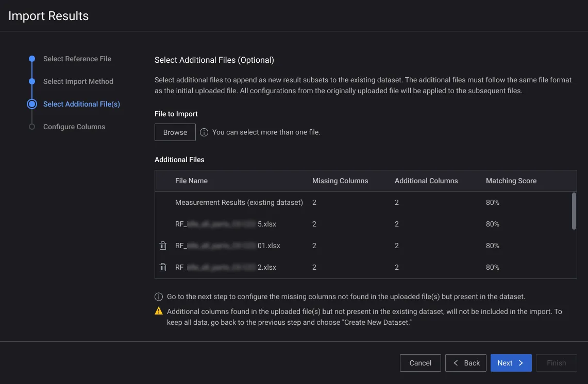
Task: Click the Additional Files section label
Action: (x=179, y=160)
